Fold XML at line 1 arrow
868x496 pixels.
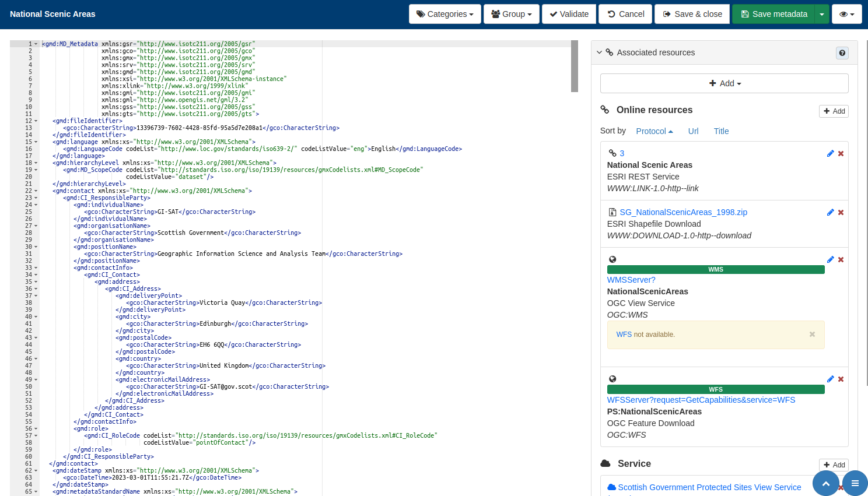click(36, 44)
